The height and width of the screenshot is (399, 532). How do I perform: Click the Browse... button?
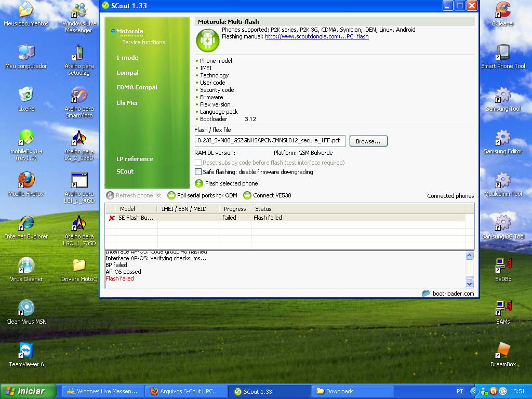coord(368,141)
